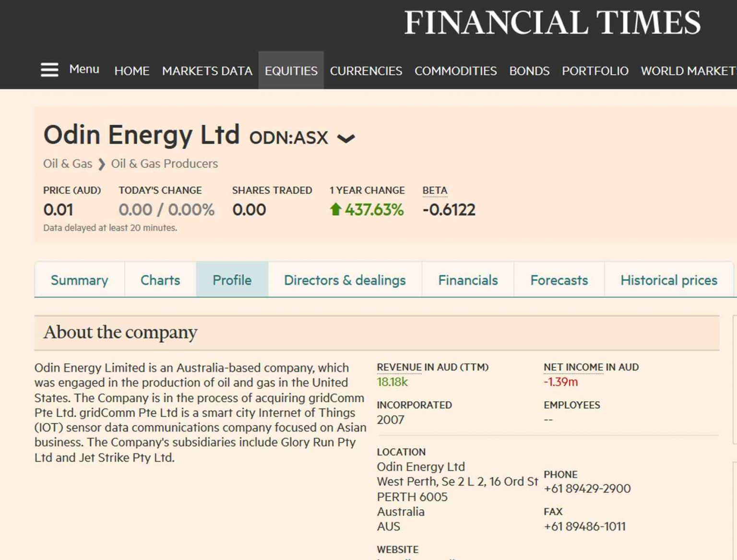
Task: Open the Directors & dealings tab
Action: tap(345, 280)
